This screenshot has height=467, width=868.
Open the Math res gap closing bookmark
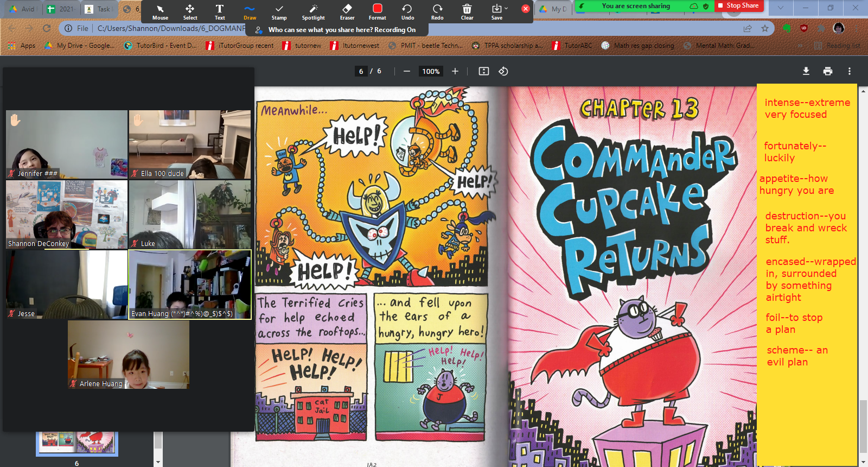coord(638,46)
